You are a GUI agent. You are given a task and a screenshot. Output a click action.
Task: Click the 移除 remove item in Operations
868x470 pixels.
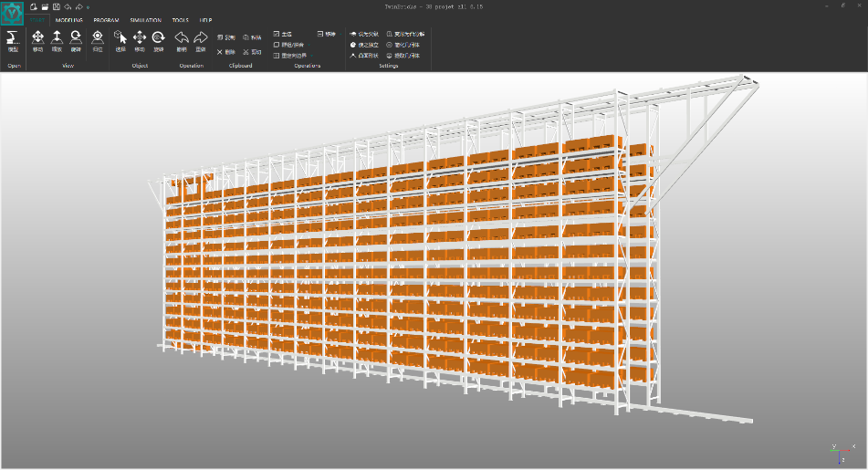click(327, 34)
